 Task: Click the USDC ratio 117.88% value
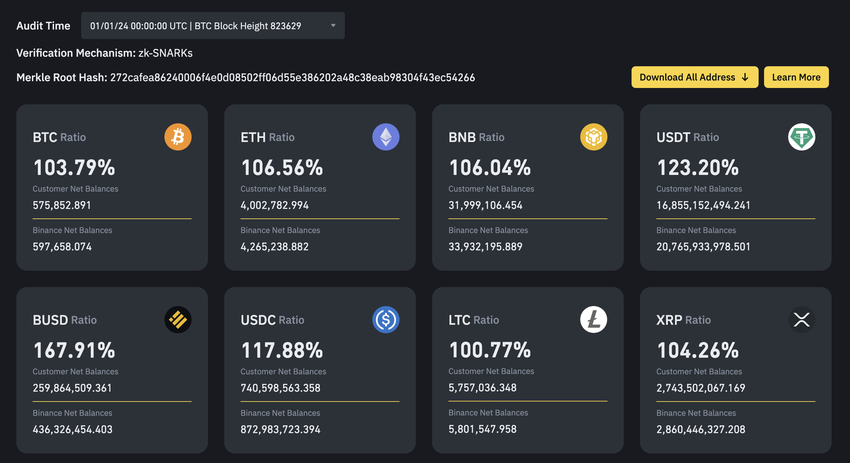tap(282, 350)
